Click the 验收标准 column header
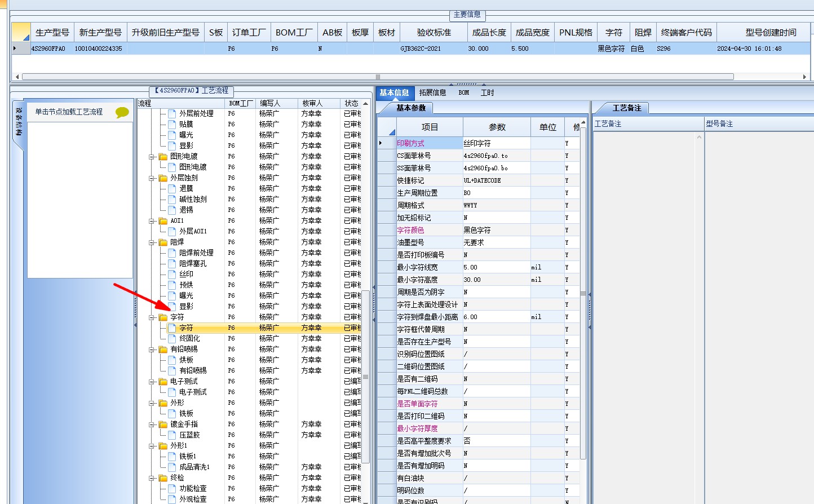Viewport: 814px width, 504px height. click(434, 32)
